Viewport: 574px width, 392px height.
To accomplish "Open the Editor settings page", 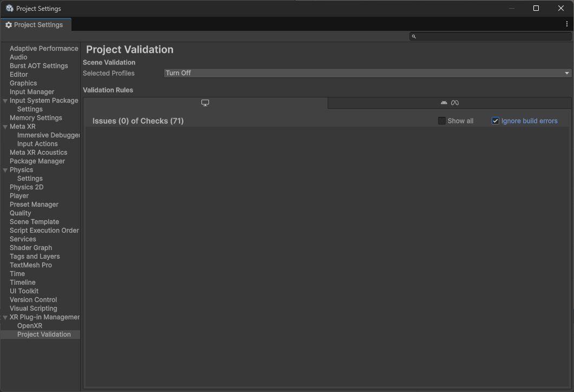I will click(x=18, y=74).
